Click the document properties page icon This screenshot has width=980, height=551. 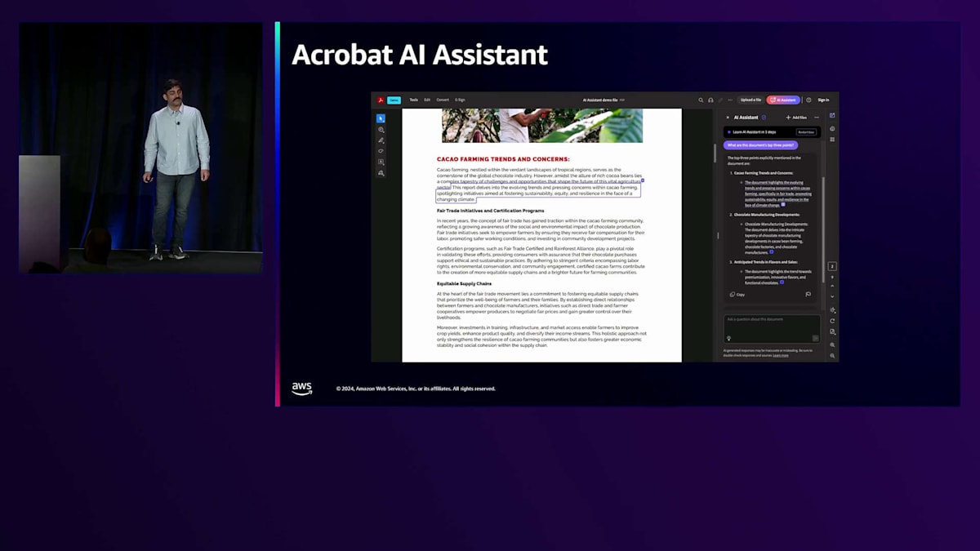click(x=832, y=332)
